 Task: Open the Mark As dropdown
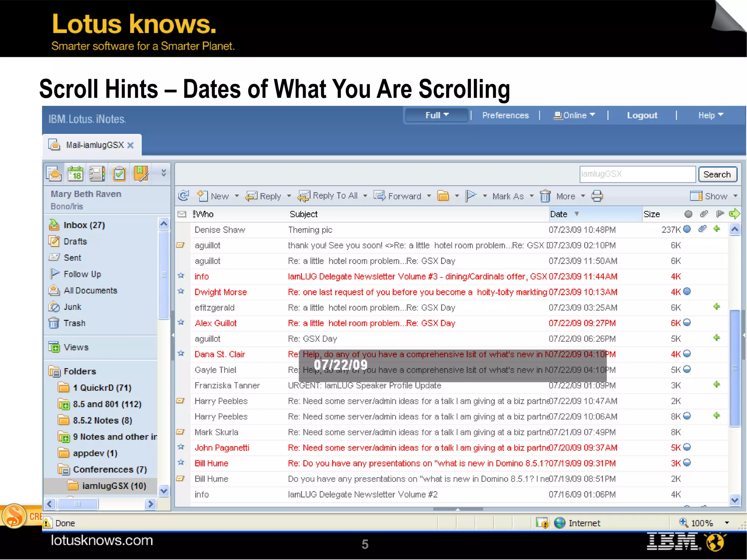click(x=513, y=196)
